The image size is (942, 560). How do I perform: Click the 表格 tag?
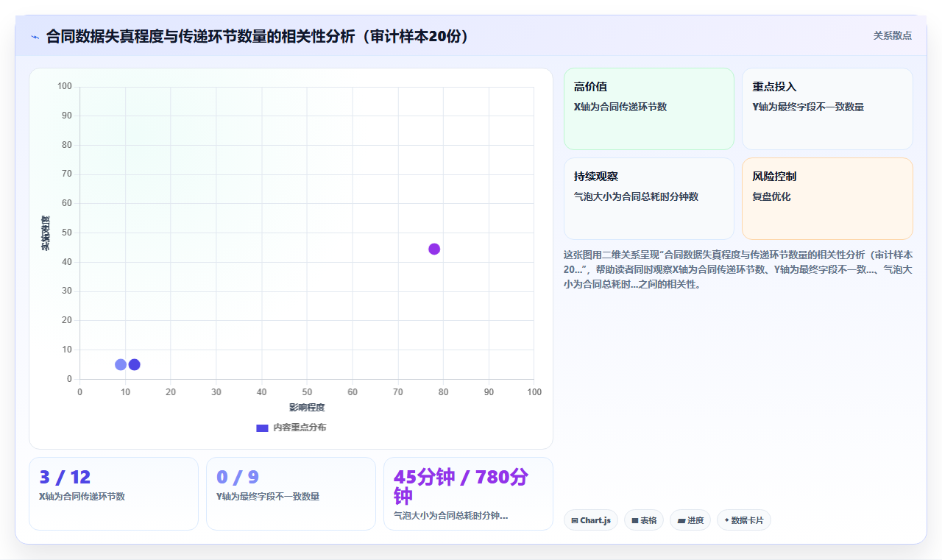644,520
